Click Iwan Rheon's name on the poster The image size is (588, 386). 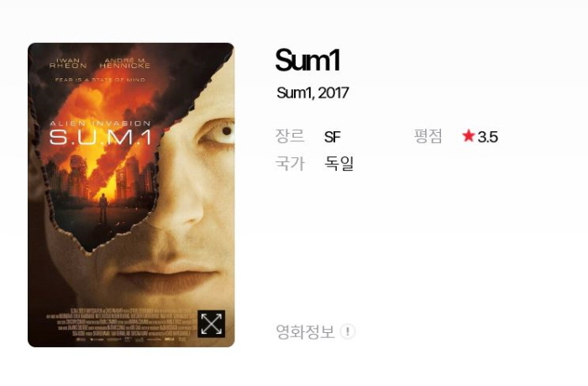[68, 63]
